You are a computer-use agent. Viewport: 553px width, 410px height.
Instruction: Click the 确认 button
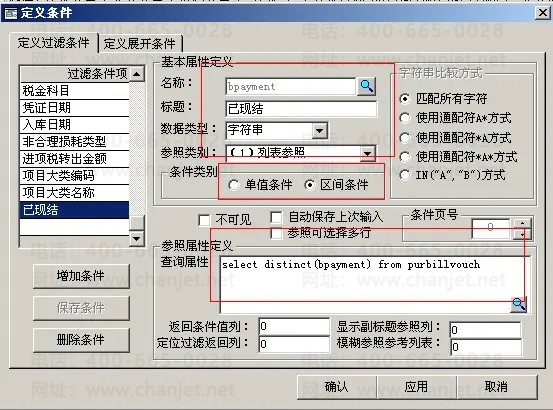337,387
